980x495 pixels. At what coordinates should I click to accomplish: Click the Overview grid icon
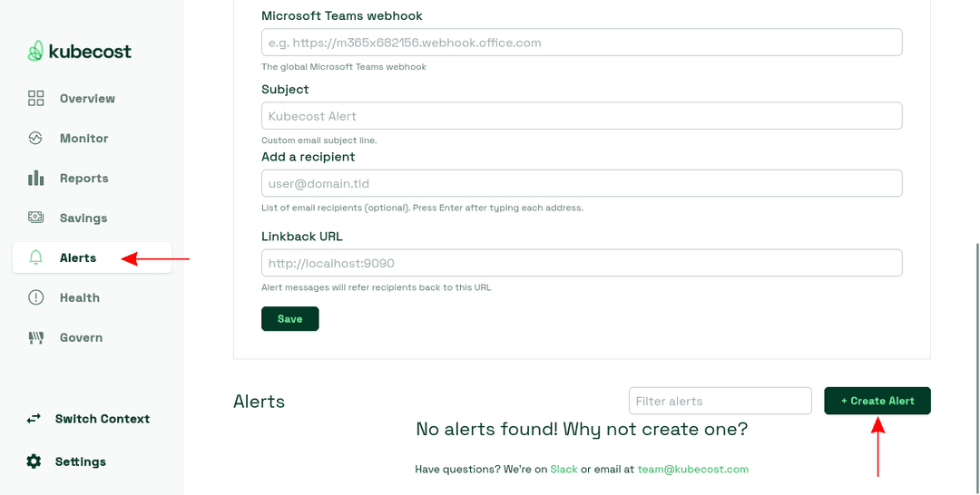[35, 99]
